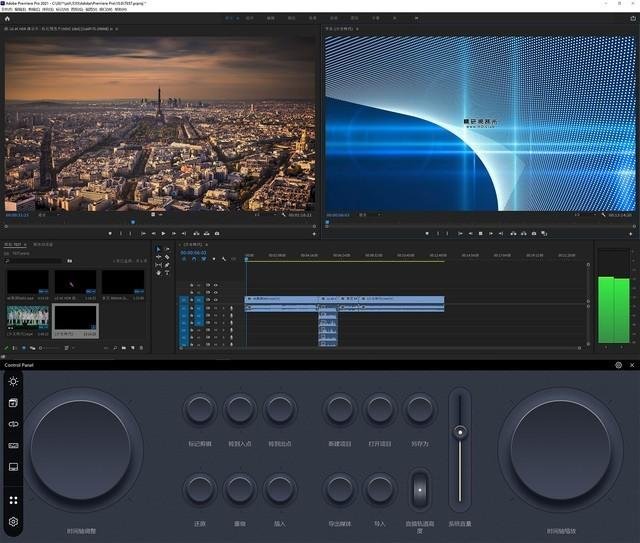The width and height of the screenshot is (640, 543).
Task: Click the 系统音量 vertical slider handle
Action: point(459,432)
